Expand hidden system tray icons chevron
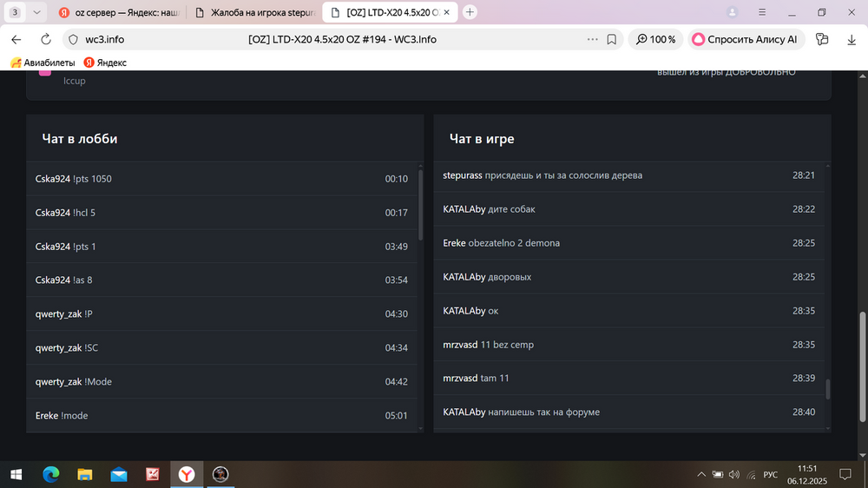The image size is (868, 488). click(701, 474)
